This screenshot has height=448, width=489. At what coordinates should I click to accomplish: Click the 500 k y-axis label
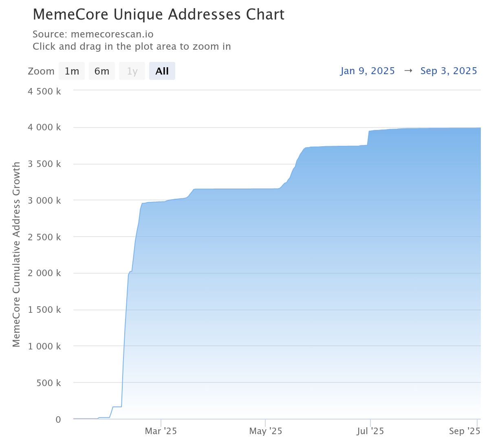[48, 383]
